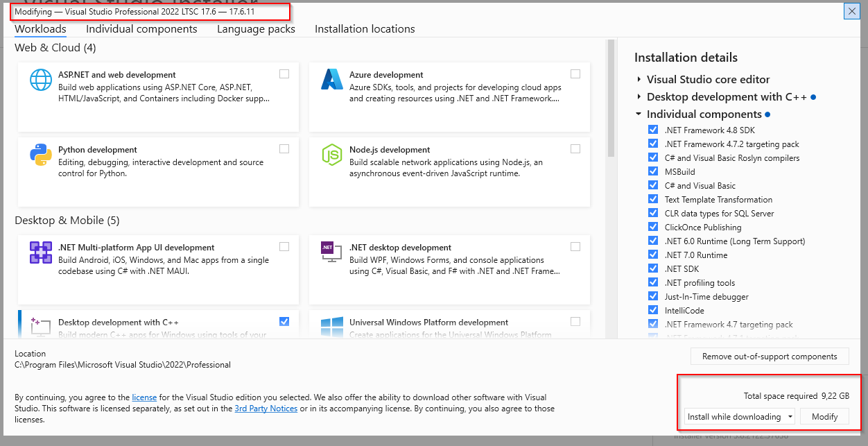Viewport: 868px width, 446px height.
Task: Select the Node.js development card title
Action: click(390, 150)
